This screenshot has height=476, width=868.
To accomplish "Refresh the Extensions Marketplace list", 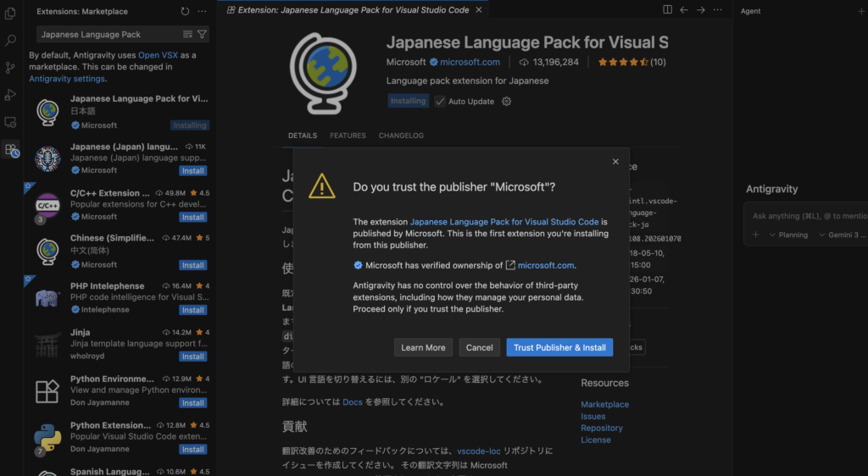I will tap(185, 11).
